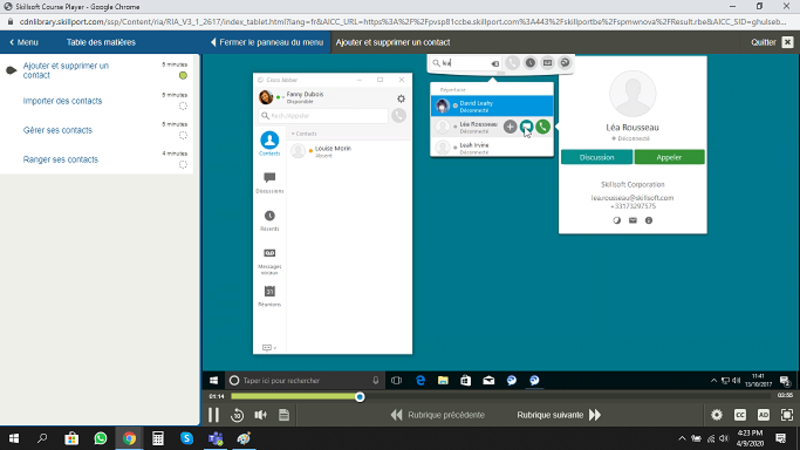
Task: Open Jabber Messages vocaux icon
Action: coord(269,261)
